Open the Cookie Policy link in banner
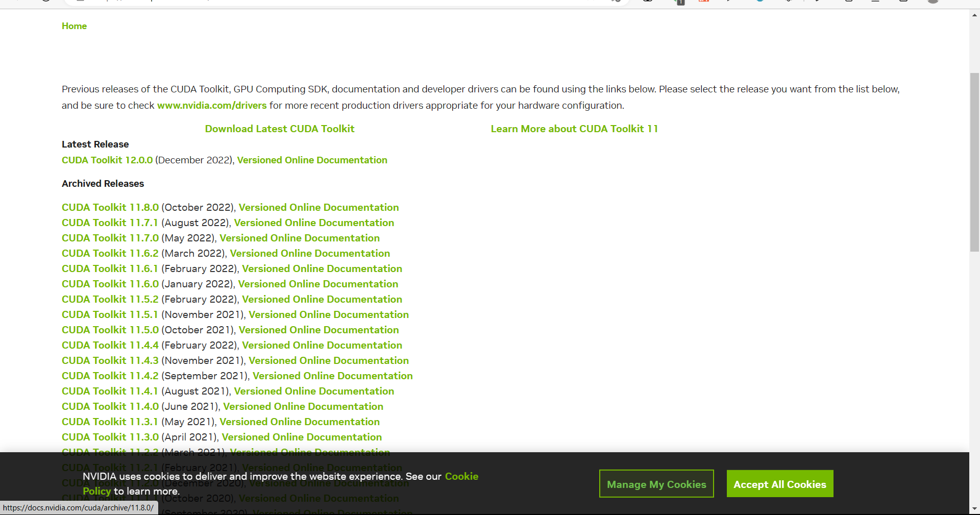This screenshot has width=980, height=515. click(x=461, y=476)
